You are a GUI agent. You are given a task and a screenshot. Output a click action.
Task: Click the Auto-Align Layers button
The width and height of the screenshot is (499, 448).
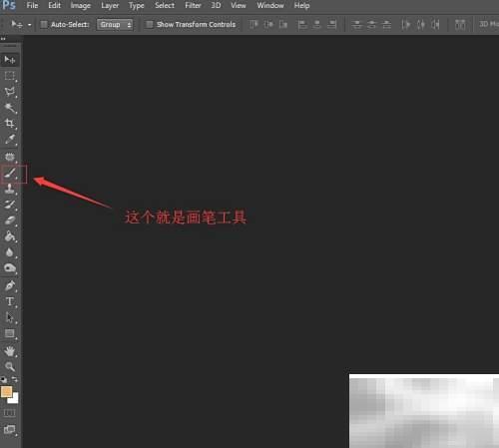pyautogui.click(x=460, y=24)
